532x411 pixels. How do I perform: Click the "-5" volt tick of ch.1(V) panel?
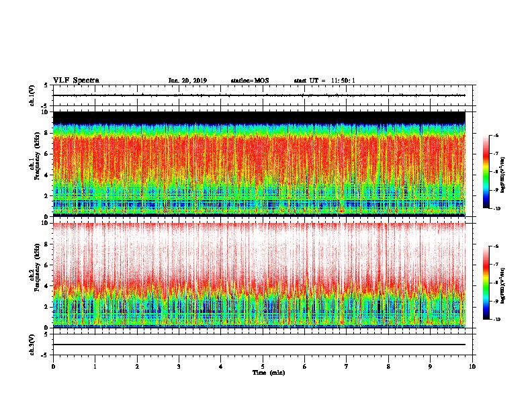coord(45,106)
